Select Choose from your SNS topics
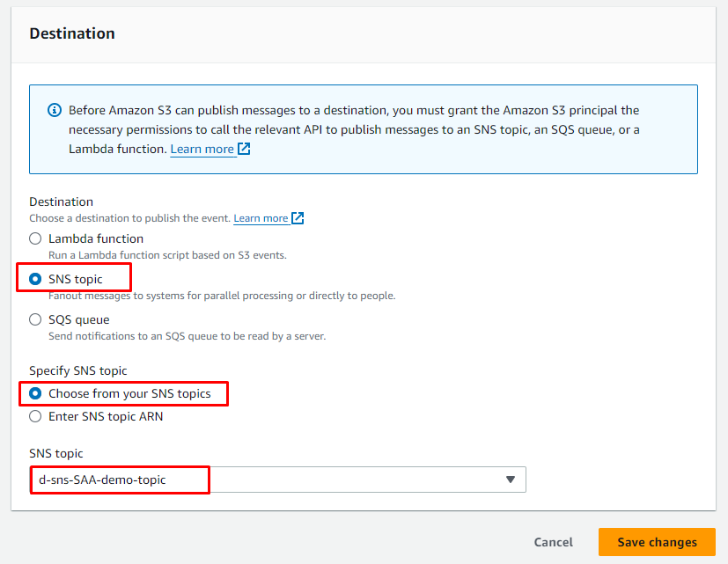Viewport: 728px width, 564px height. tap(35, 393)
